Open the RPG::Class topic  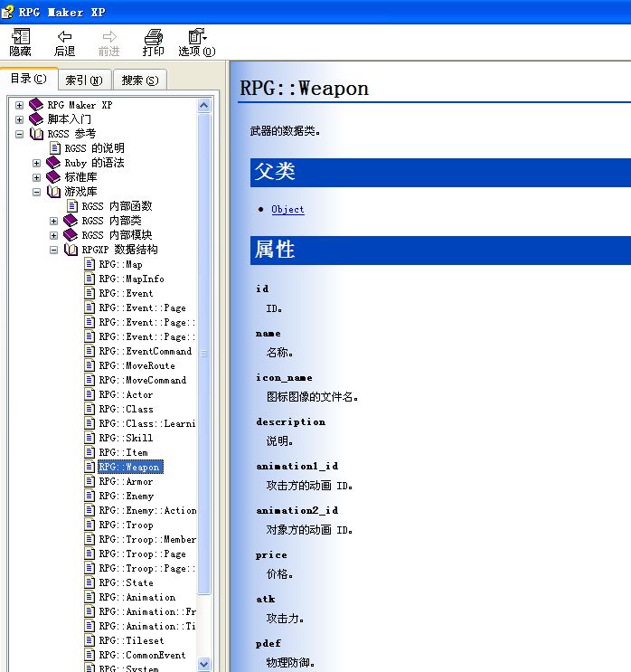[126, 409]
